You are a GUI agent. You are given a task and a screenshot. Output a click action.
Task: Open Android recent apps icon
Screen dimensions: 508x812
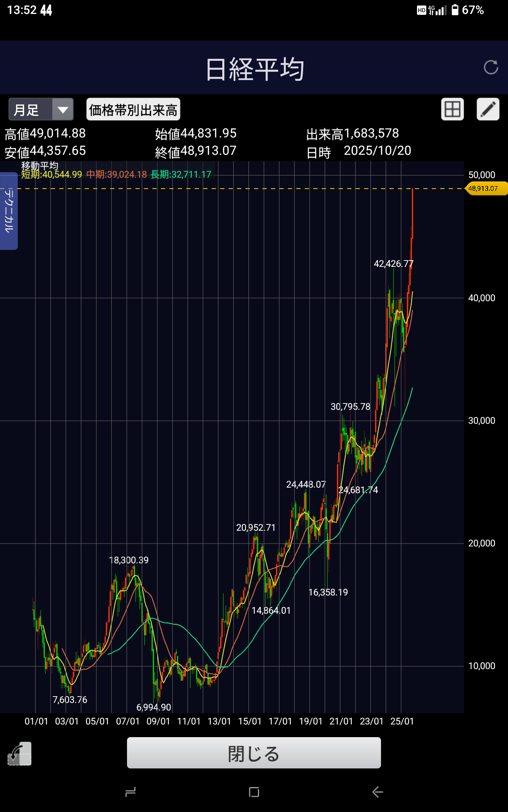tap(130, 792)
